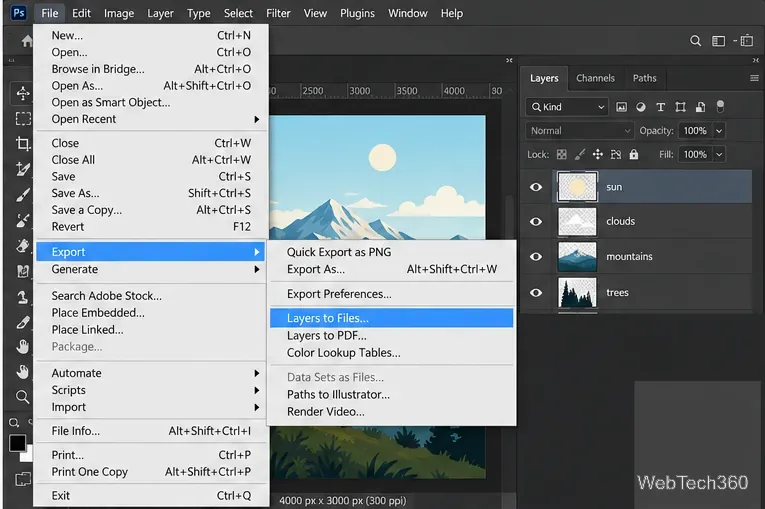Click the Photoshop Ps logo
This screenshot has width=765, height=509.
[19, 13]
